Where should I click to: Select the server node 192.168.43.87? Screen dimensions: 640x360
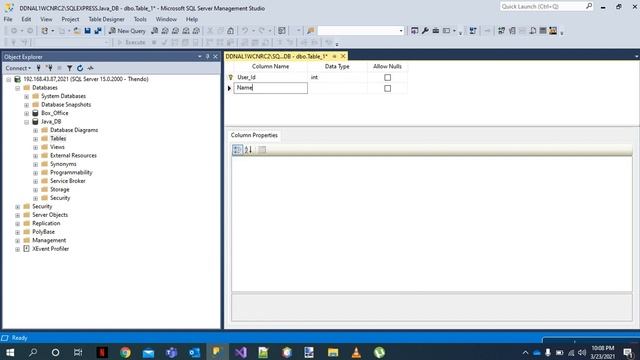(86, 79)
